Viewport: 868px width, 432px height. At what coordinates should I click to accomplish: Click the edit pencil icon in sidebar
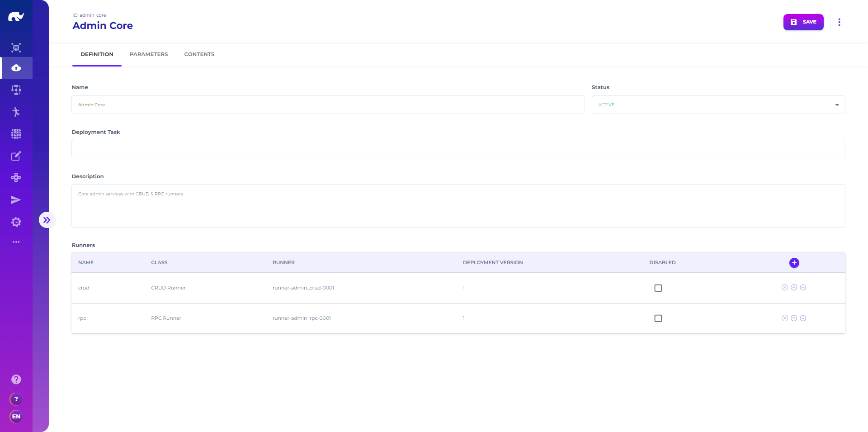(x=16, y=156)
